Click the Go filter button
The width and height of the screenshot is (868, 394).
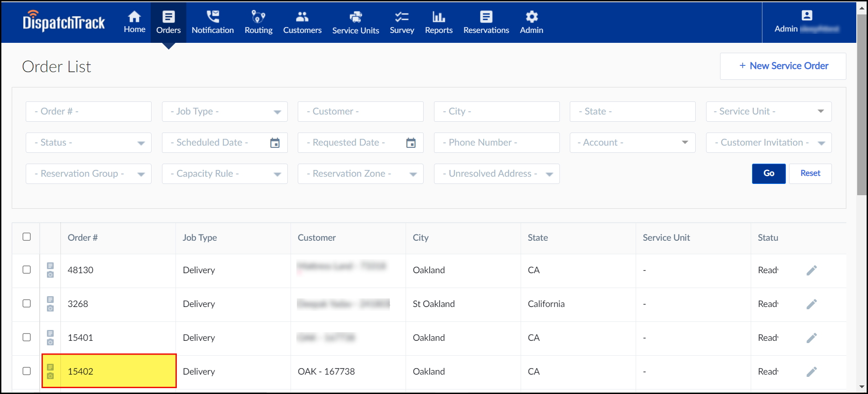769,174
